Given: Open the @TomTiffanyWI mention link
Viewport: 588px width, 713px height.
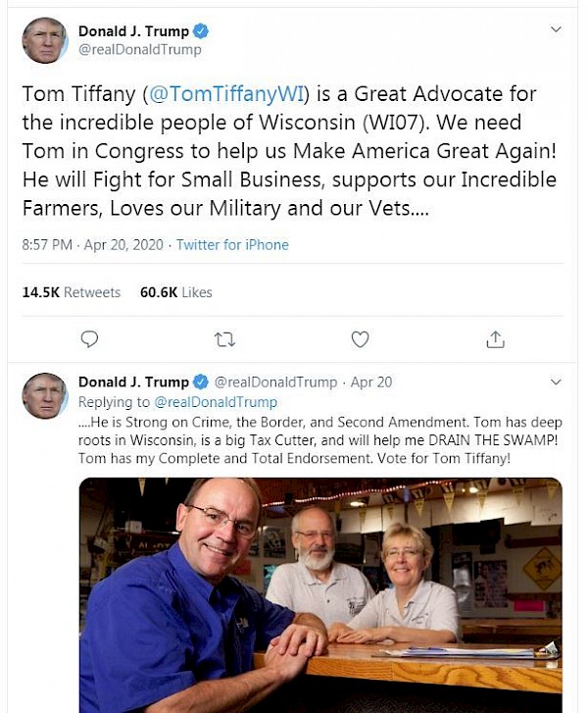Looking at the screenshot, I should [x=225, y=94].
